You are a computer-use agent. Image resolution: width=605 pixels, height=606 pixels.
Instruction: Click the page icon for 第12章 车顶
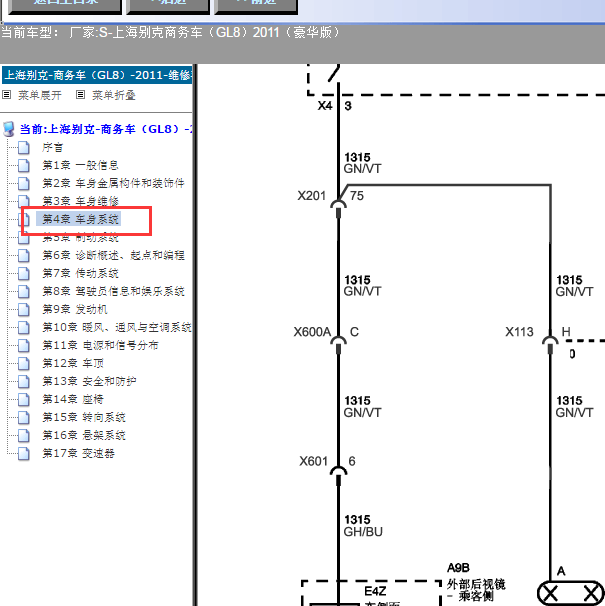click(24, 363)
